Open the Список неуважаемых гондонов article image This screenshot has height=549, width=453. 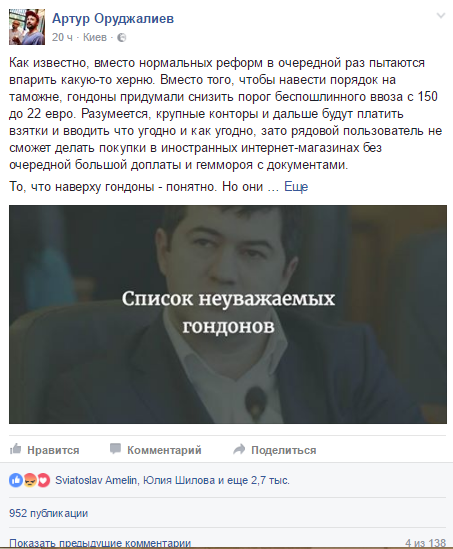228,314
